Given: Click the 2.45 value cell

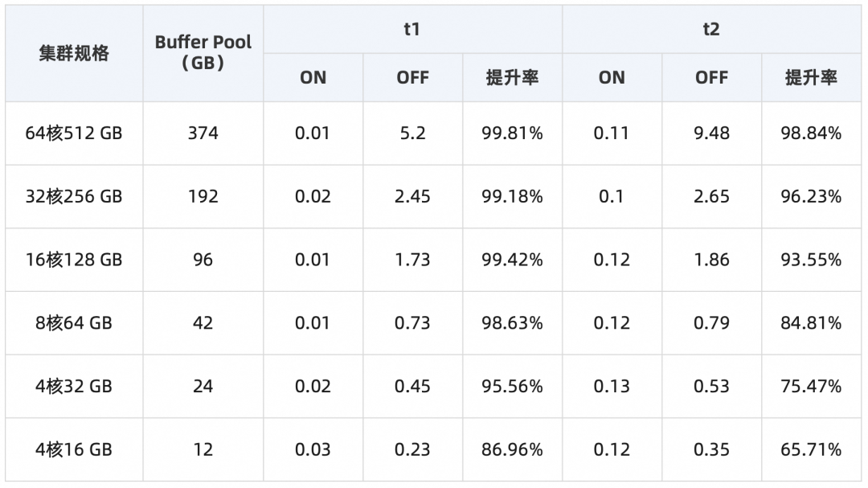Looking at the screenshot, I should tap(412, 196).
